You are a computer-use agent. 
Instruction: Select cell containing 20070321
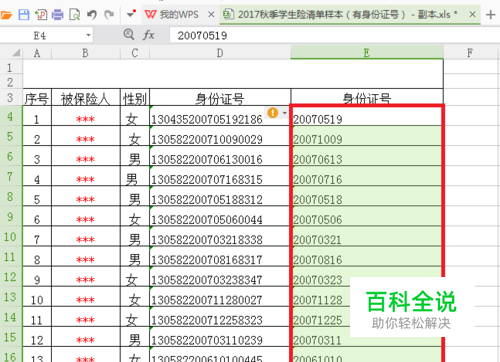tap(367, 237)
